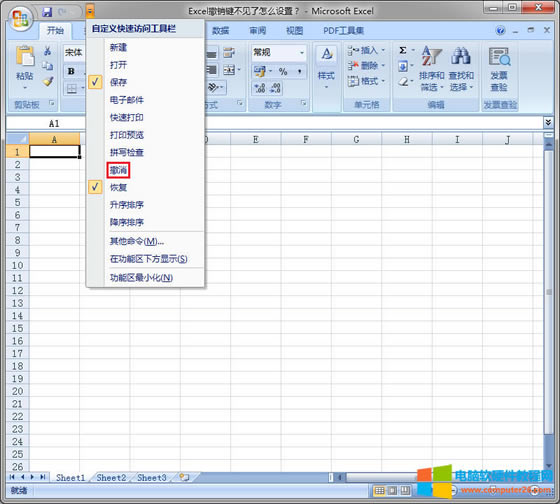Screen dimensions: 560x504
Task: Click the AutoSum sigma icon
Action: pos(403,50)
